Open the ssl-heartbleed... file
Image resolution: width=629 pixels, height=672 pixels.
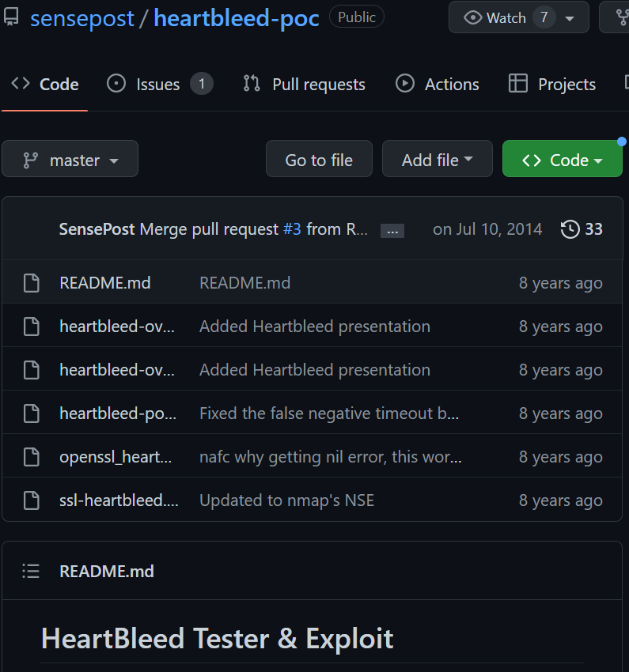119,500
